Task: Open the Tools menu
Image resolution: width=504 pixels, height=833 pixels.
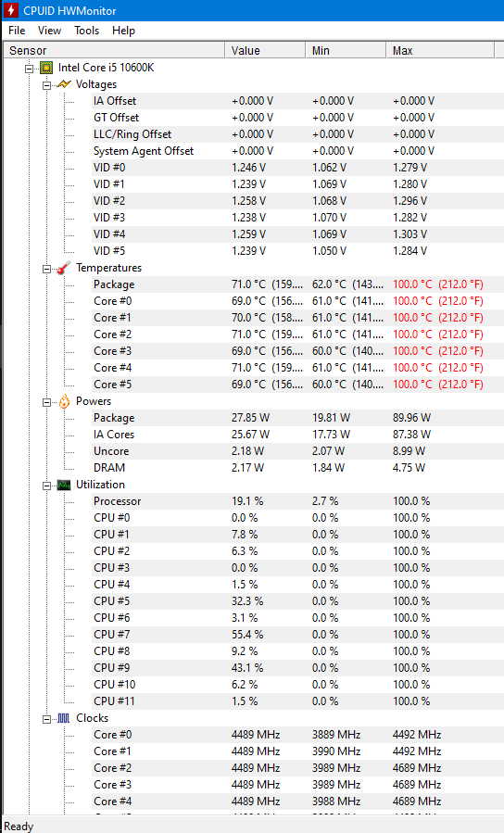Action: tap(86, 31)
